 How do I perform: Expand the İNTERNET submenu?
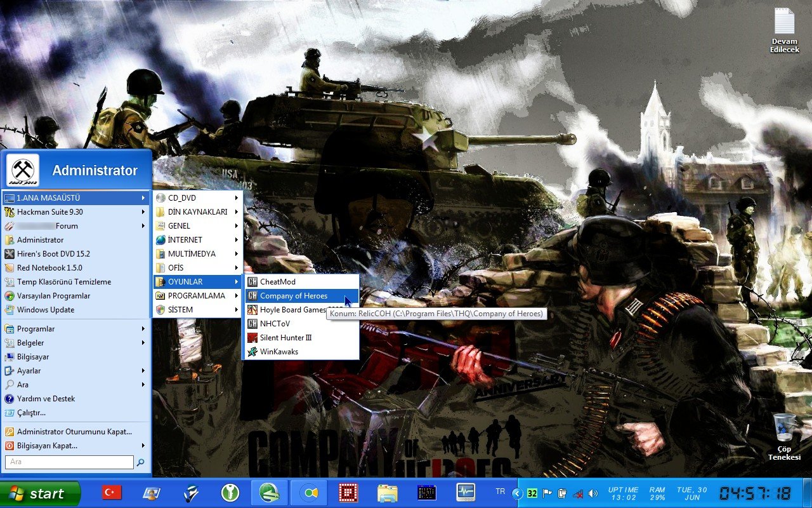click(198, 240)
